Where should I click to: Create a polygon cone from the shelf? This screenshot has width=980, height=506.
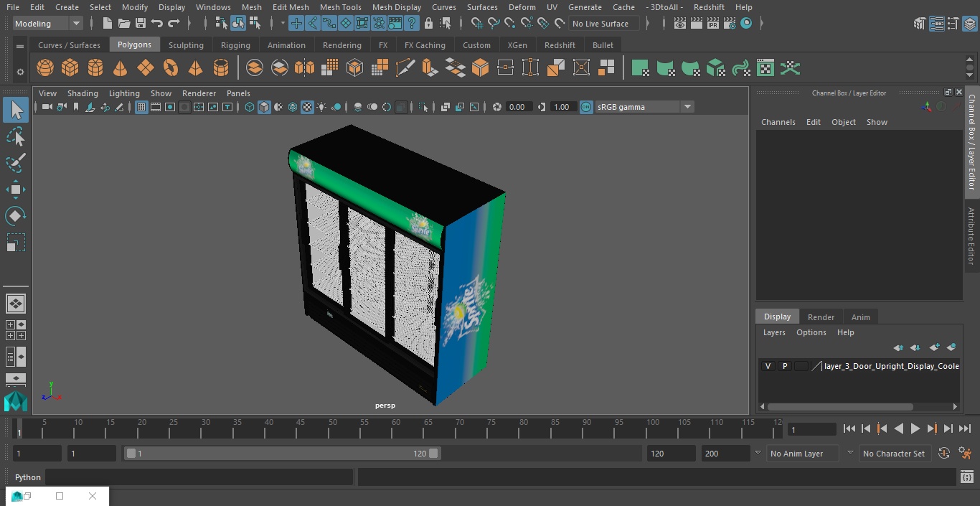click(120, 68)
